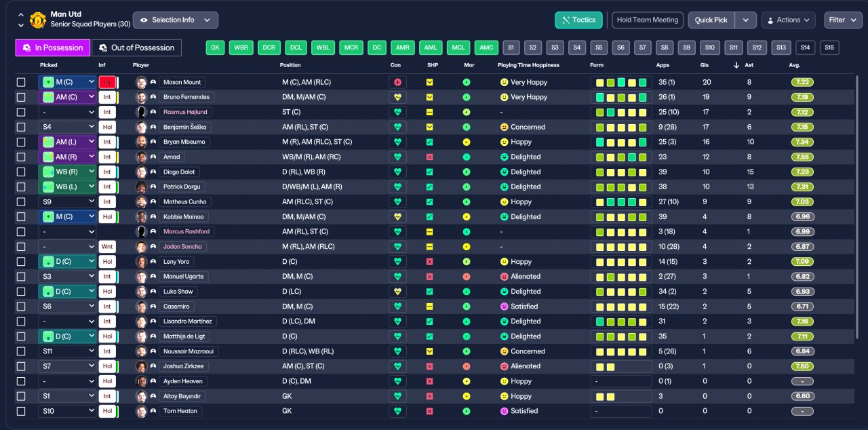Tick Leny Yoro's row checkbox
The image size is (868, 430).
coord(21,262)
